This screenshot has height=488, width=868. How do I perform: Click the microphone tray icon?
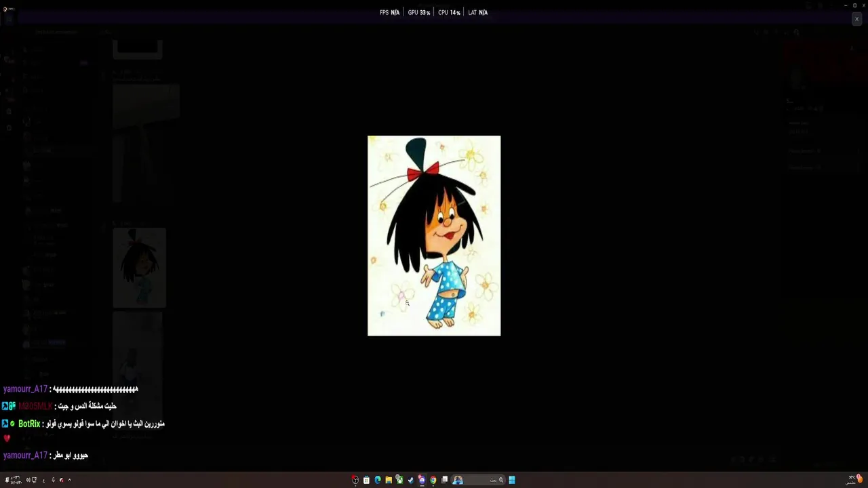click(x=53, y=480)
